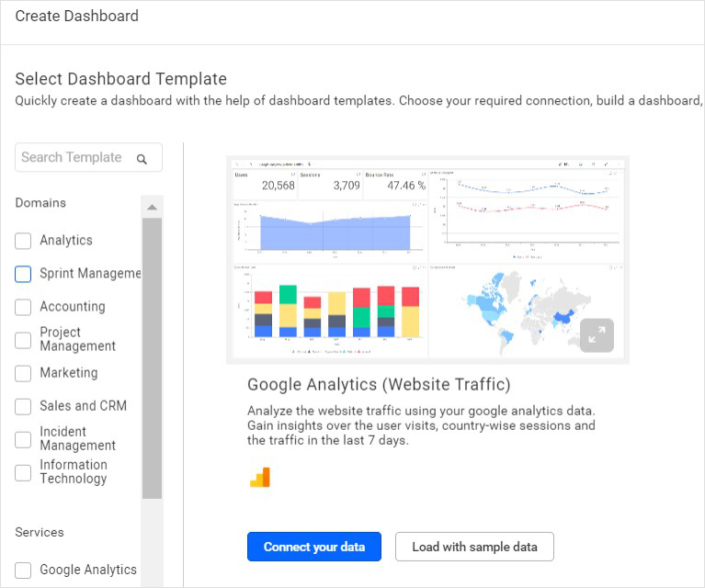Click the Connect your data button
This screenshot has width=705, height=588.
[314, 547]
